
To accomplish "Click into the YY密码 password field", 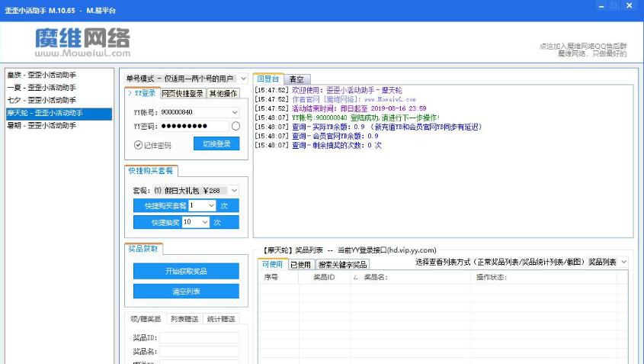I will [194, 126].
